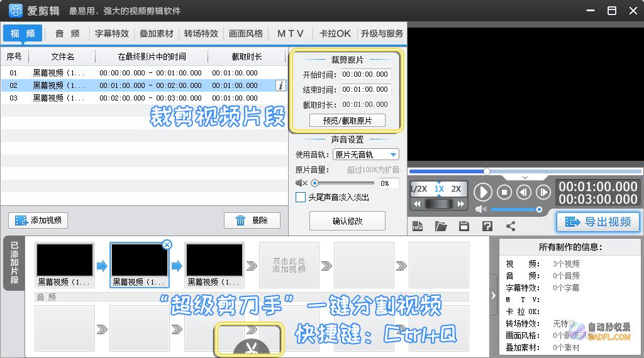The height and width of the screenshot is (358, 644).
Task: Switch to the 视频 tab
Action: click(23, 34)
